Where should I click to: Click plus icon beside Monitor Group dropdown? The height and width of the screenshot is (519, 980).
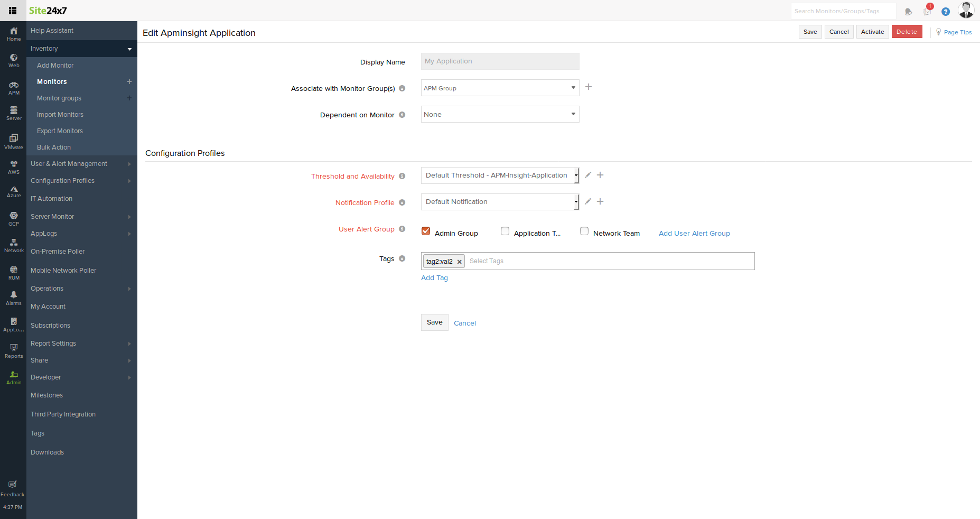click(x=589, y=87)
